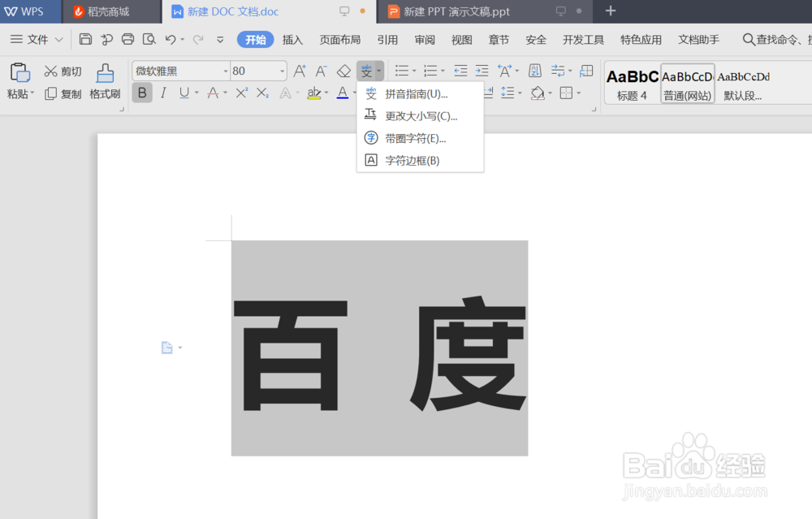
Task: Apply the 标题 4 style
Action: [x=633, y=84]
